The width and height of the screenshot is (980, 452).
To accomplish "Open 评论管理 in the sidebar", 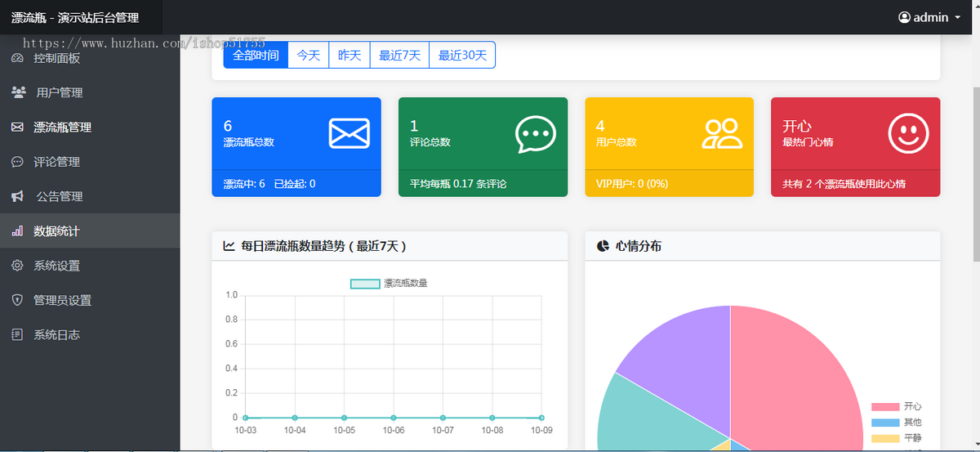I will 90,162.
